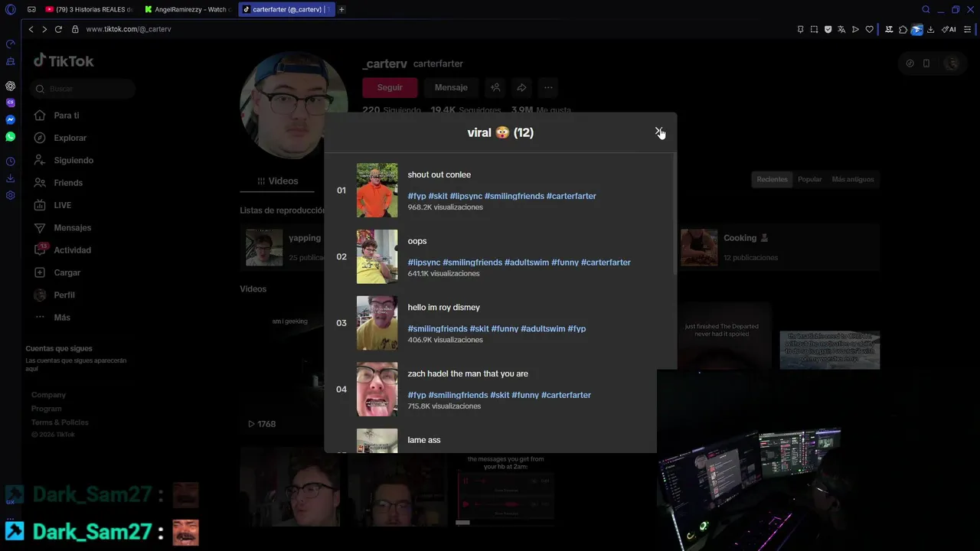Viewport: 980px width, 551px height.
Task: Open Friends in TikTok sidebar
Action: [x=68, y=183]
